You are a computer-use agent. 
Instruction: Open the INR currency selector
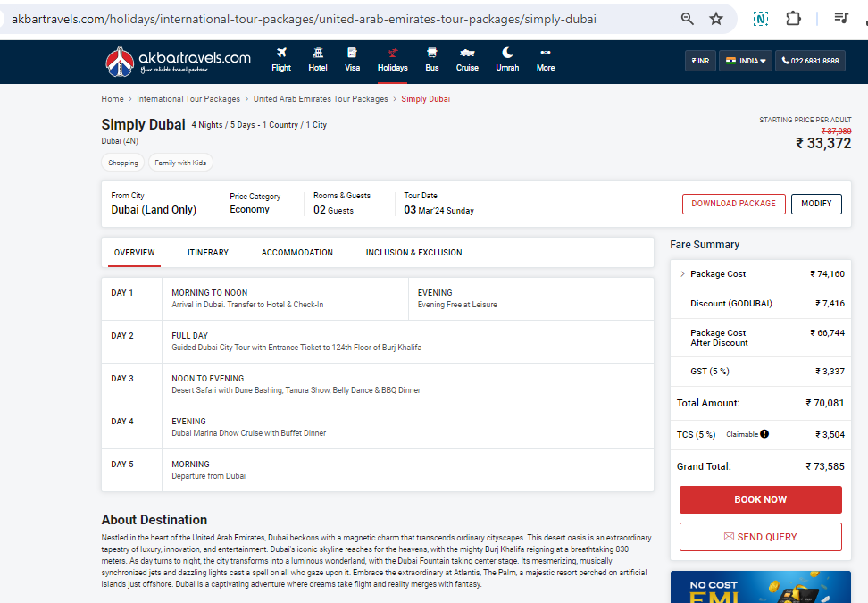pyautogui.click(x=700, y=61)
